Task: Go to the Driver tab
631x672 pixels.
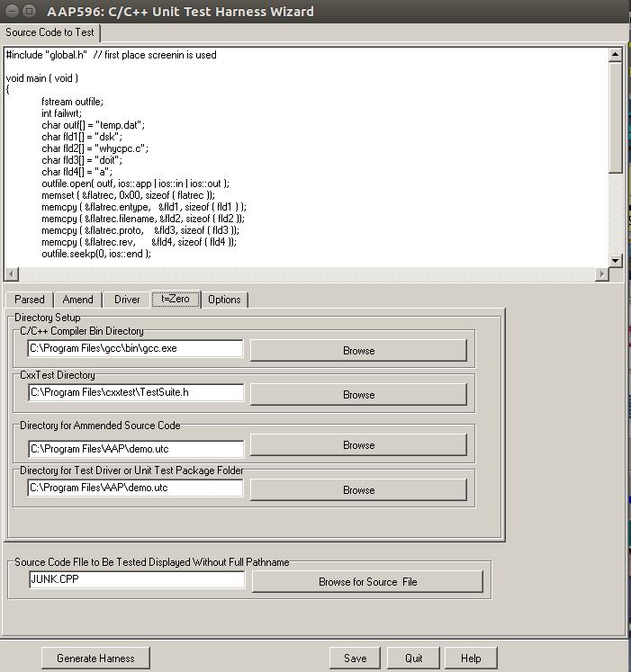Action: (127, 300)
